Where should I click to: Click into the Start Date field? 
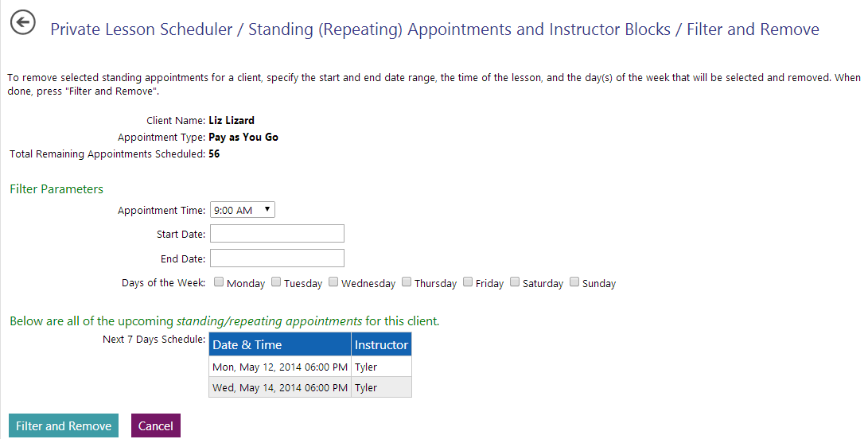276,233
